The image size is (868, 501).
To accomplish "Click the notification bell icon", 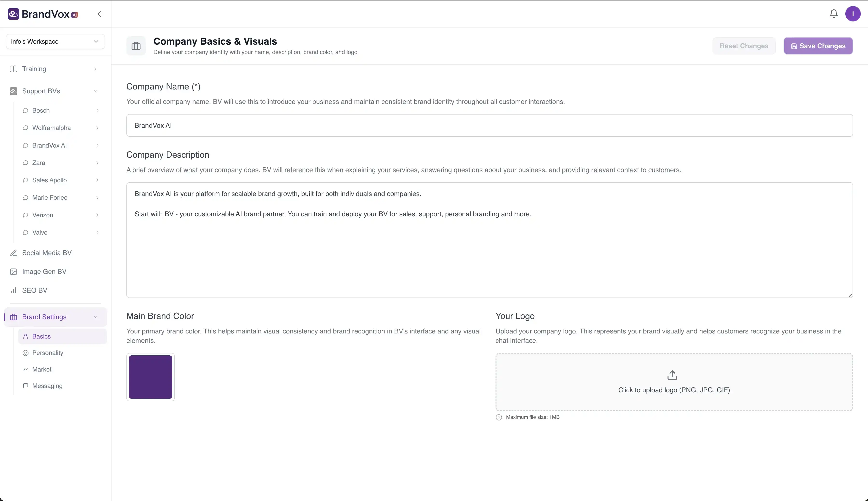I will [x=833, y=14].
